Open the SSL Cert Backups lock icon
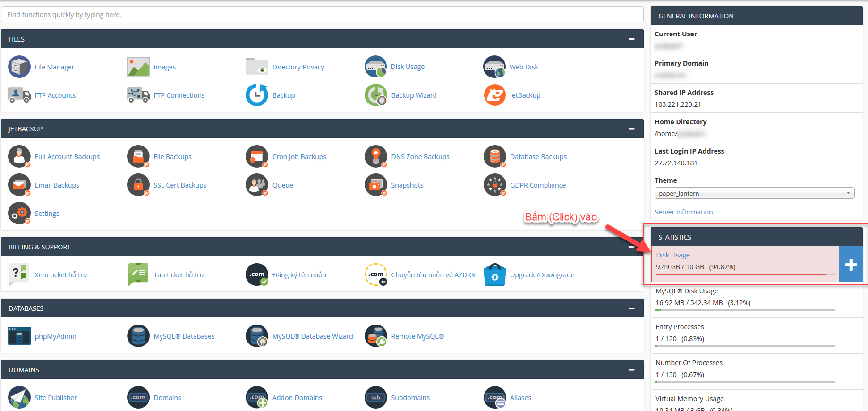Viewport: 868px width, 411px height. (138, 185)
